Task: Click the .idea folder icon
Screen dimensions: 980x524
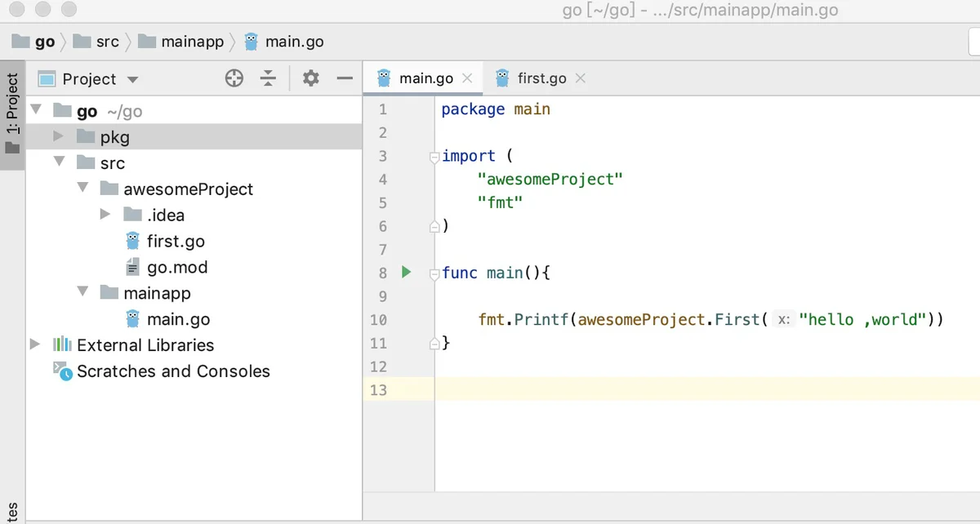Action: pyautogui.click(x=133, y=215)
